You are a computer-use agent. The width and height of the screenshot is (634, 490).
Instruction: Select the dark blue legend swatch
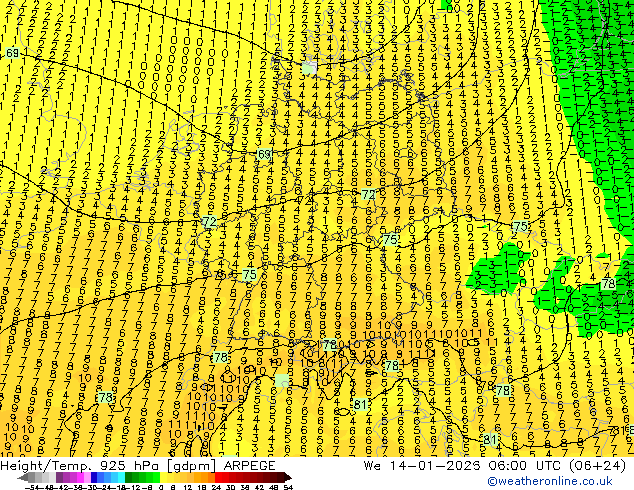[x=94, y=477]
